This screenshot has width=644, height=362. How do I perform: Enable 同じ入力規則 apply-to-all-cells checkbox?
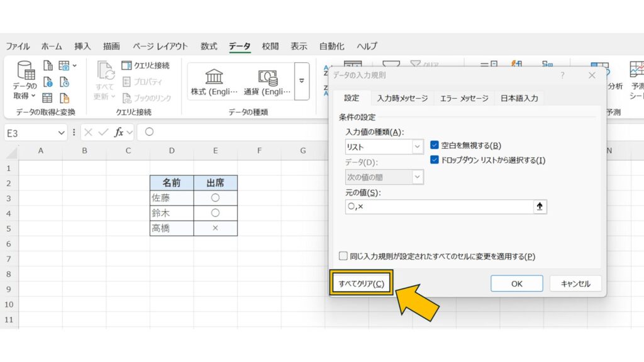[x=343, y=256]
